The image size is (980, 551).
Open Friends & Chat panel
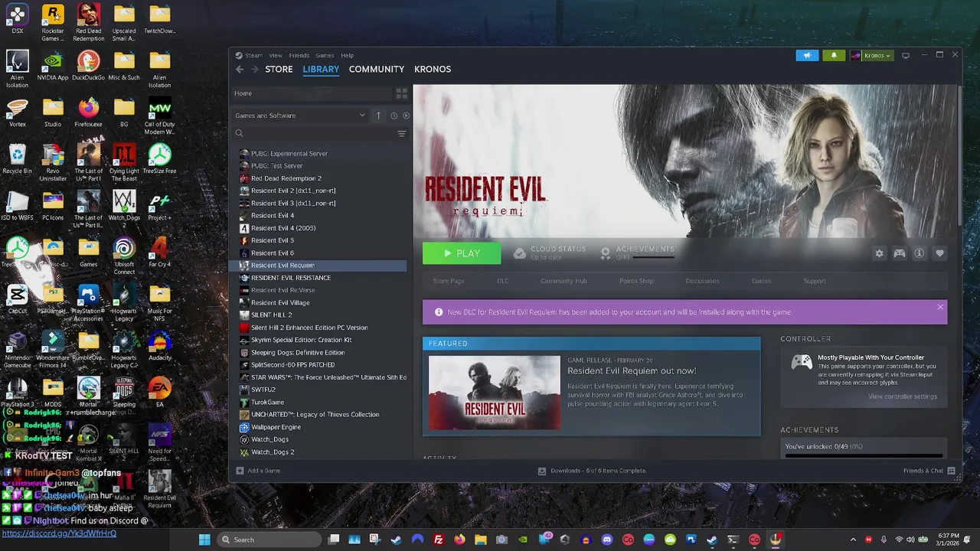click(929, 471)
